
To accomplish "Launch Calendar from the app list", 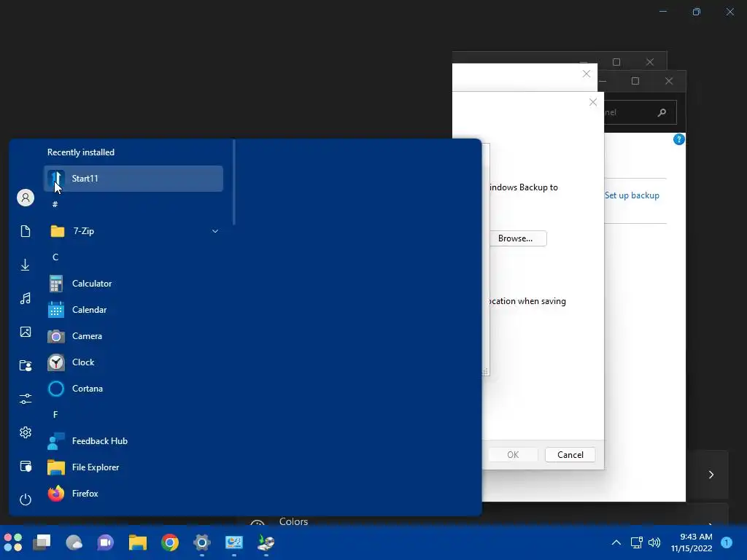I will pyautogui.click(x=133, y=310).
